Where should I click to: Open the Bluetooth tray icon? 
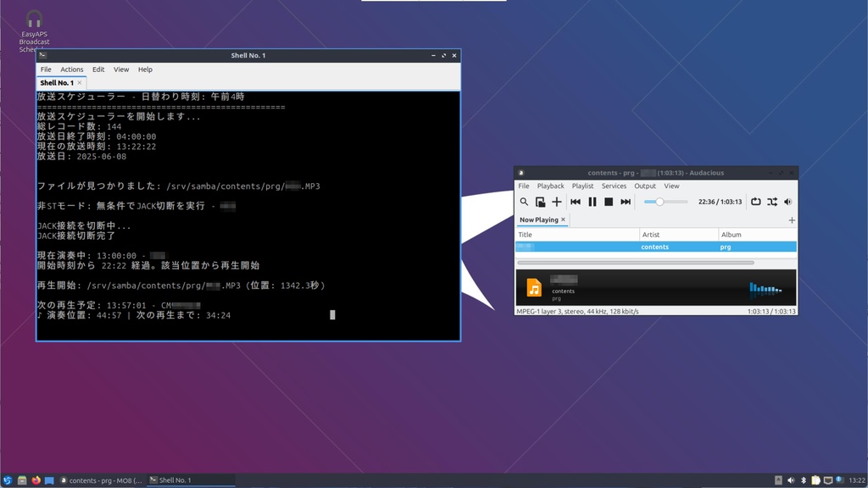click(x=804, y=480)
